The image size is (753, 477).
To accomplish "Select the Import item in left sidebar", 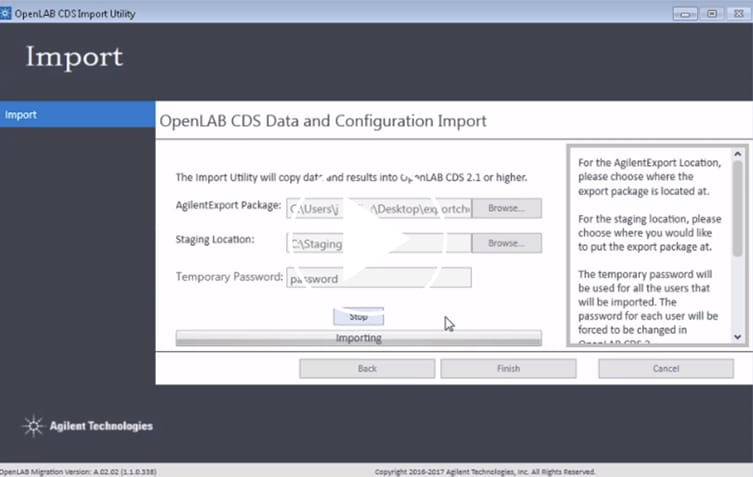I will pos(77,115).
